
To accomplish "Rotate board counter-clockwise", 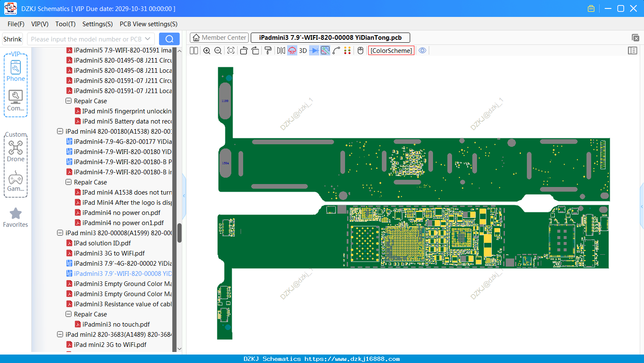I will point(244,51).
